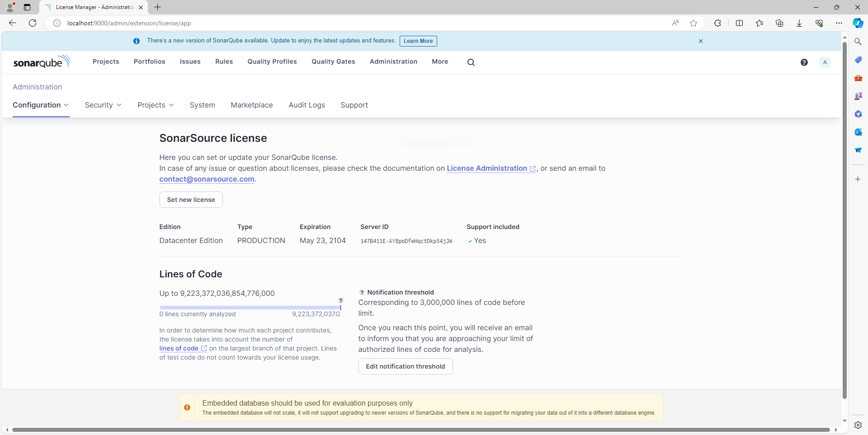Open browser downloads icon
The image size is (868, 435).
(x=799, y=23)
